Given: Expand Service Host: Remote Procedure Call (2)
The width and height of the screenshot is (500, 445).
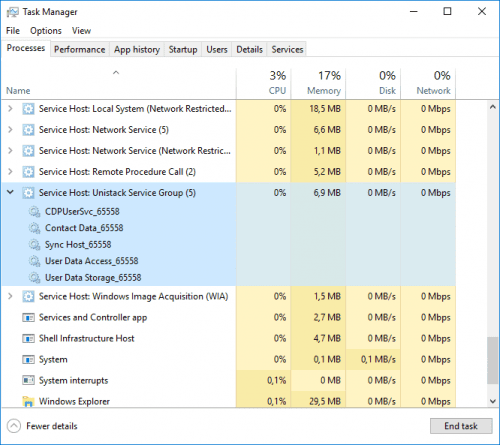Looking at the screenshot, I should 10,172.
